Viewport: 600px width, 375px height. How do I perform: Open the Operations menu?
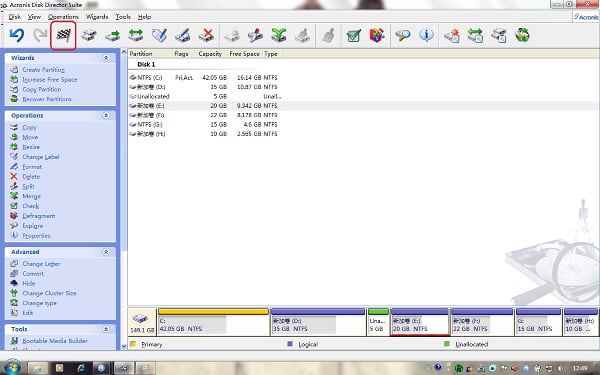[63, 17]
